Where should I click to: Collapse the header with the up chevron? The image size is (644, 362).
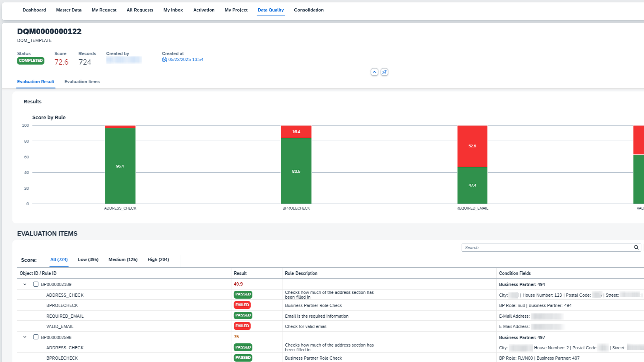374,72
